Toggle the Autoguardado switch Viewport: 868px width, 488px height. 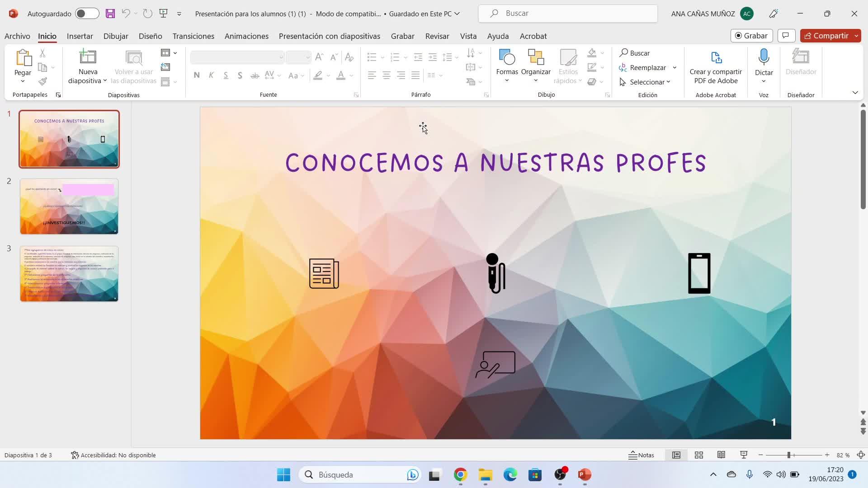[x=87, y=14]
